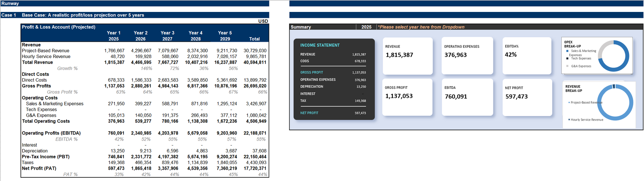Select the Total column header
The image size is (644, 181).
(254, 39)
